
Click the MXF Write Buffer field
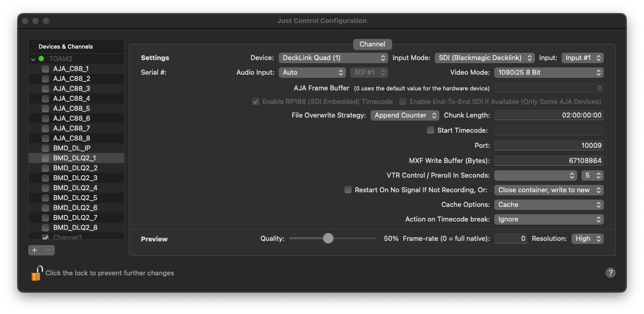click(x=549, y=161)
